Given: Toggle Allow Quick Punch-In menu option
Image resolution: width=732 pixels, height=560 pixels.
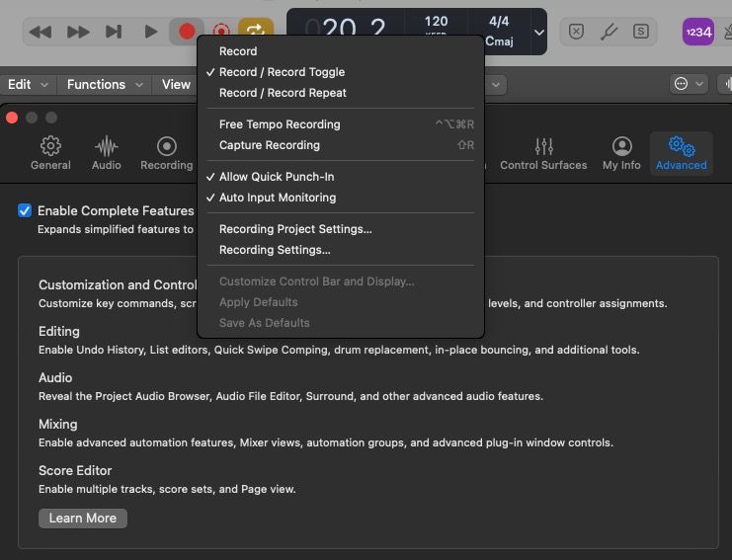Looking at the screenshot, I should coord(277,177).
